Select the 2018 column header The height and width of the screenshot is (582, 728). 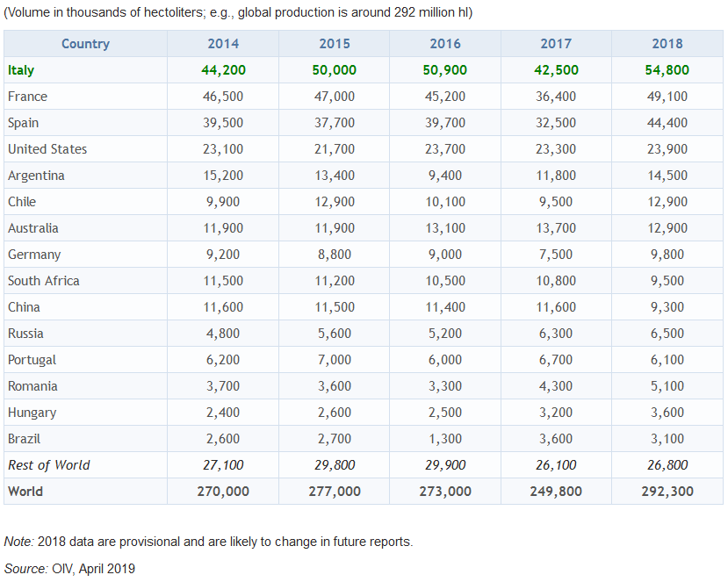click(667, 44)
